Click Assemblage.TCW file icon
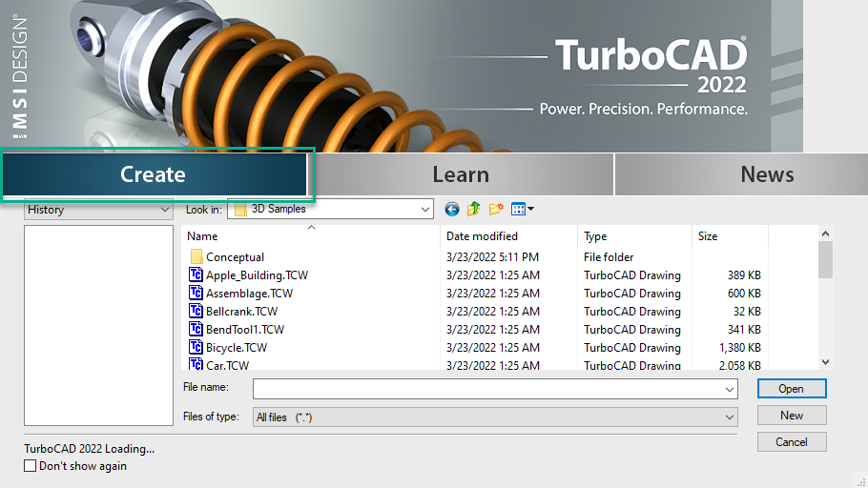 196,293
